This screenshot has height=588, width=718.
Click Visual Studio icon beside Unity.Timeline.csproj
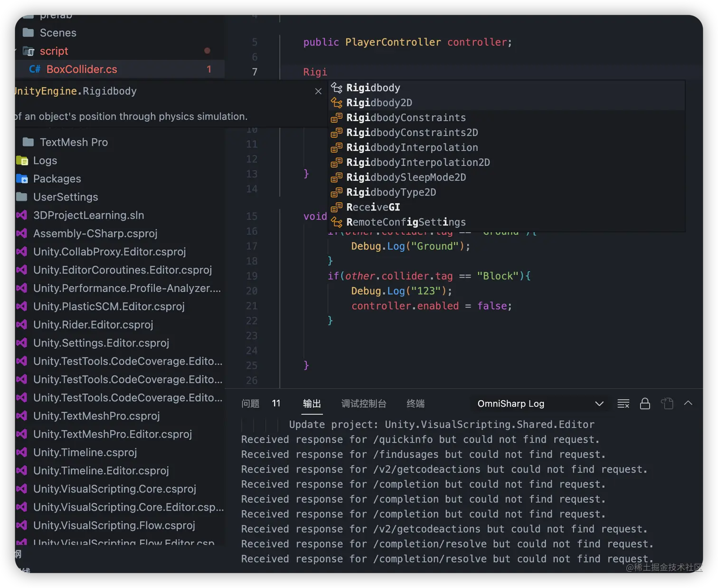pos(21,452)
